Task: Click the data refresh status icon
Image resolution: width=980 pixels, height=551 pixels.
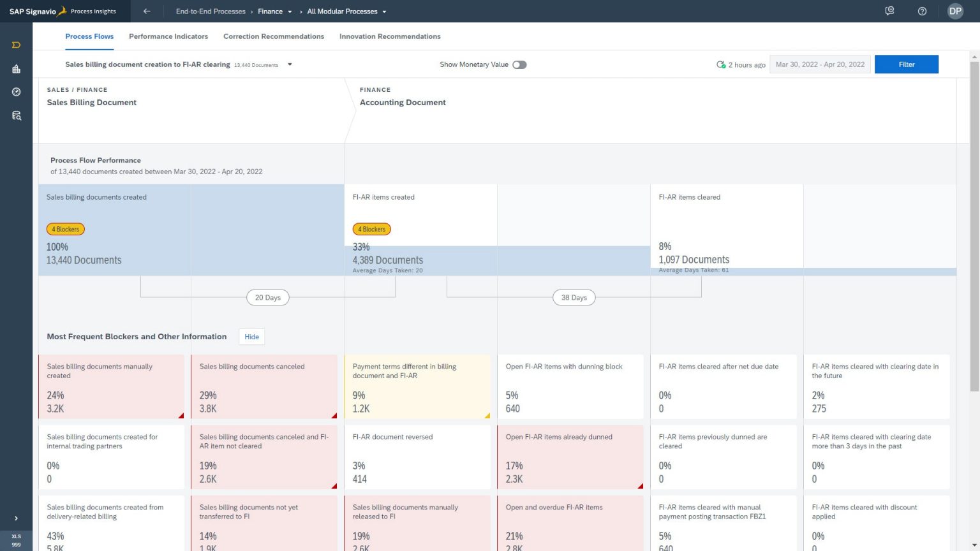Action: (720, 64)
